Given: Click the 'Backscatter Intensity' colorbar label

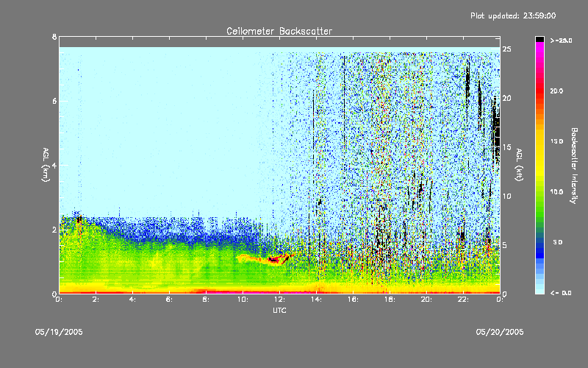Looking at the screenshot, I should [574, 166].
